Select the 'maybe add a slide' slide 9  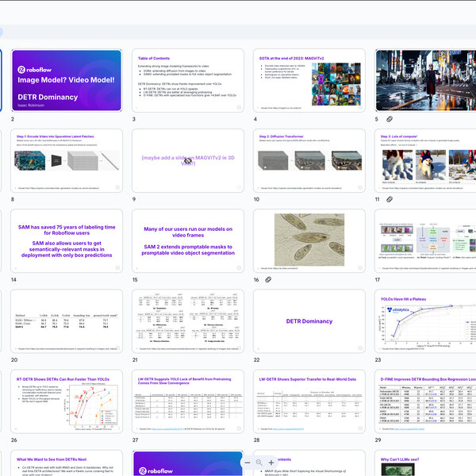click(188, 160)
